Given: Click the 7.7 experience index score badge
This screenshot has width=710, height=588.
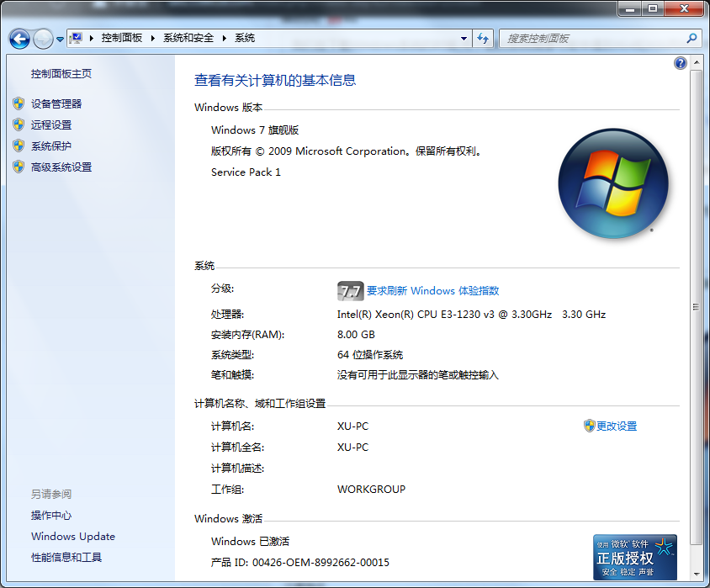Looking at the screenshot, I should coord(350,291).
